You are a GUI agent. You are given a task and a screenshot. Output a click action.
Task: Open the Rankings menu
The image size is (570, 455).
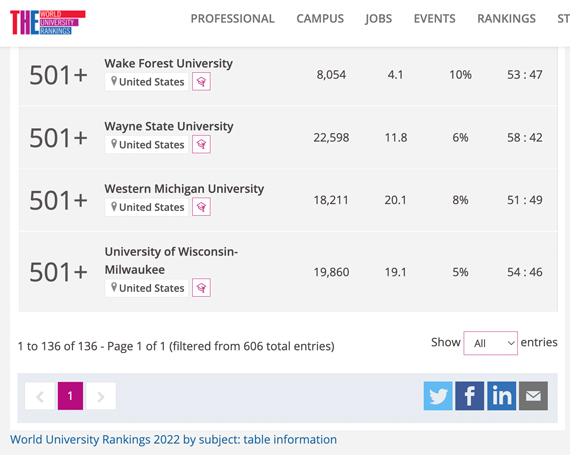(x=506, y=19)
